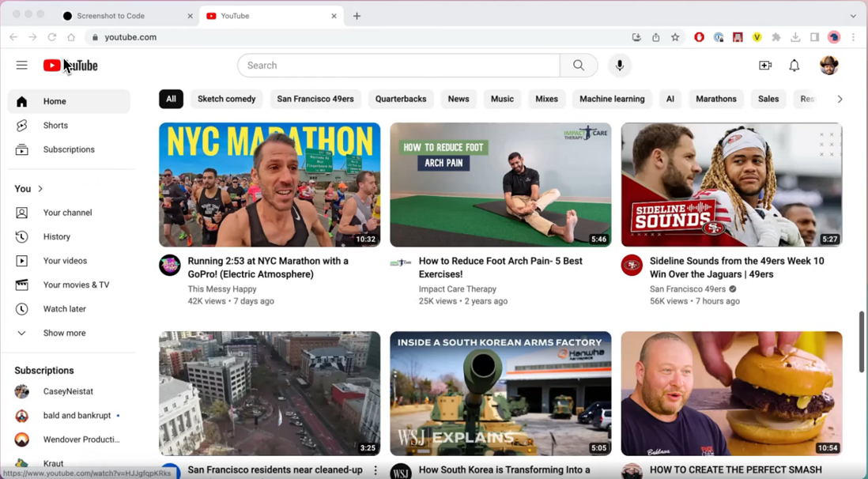Open CaseyNeistat subscription
This screenshot has height=479, width=868.
[x=69, y=391]
